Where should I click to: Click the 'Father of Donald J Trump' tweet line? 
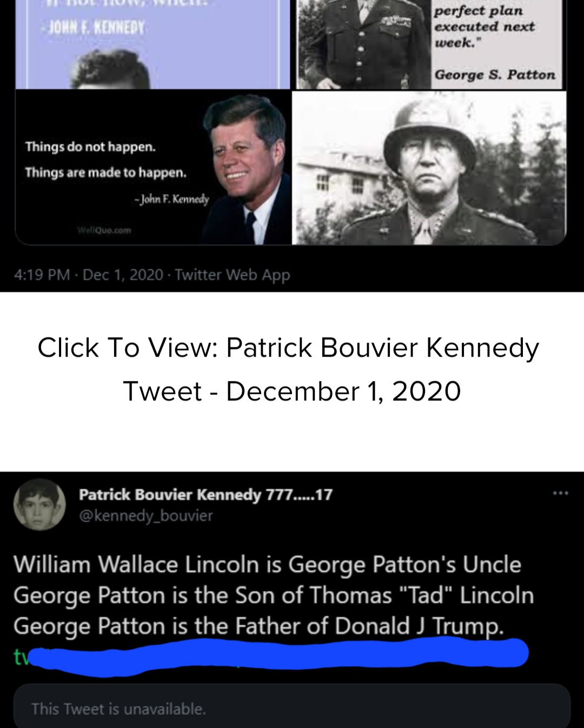pyautogui.click(x=258, y=626)
